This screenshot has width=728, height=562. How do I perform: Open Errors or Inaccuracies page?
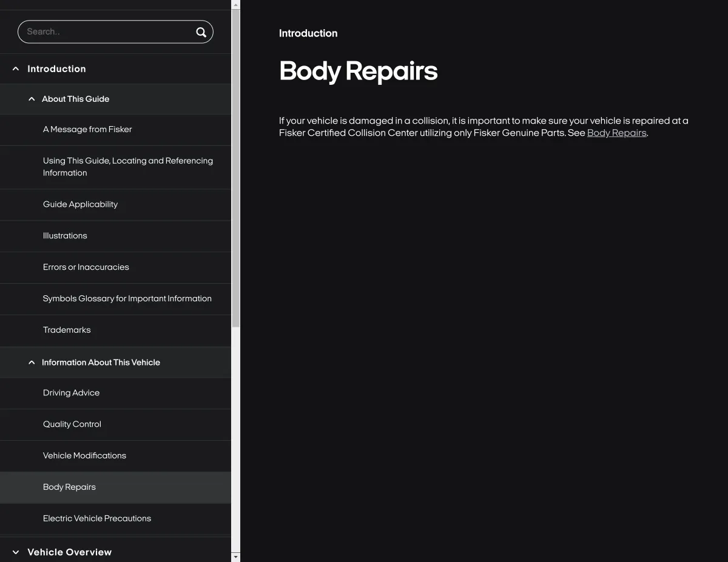click(86, 267)
